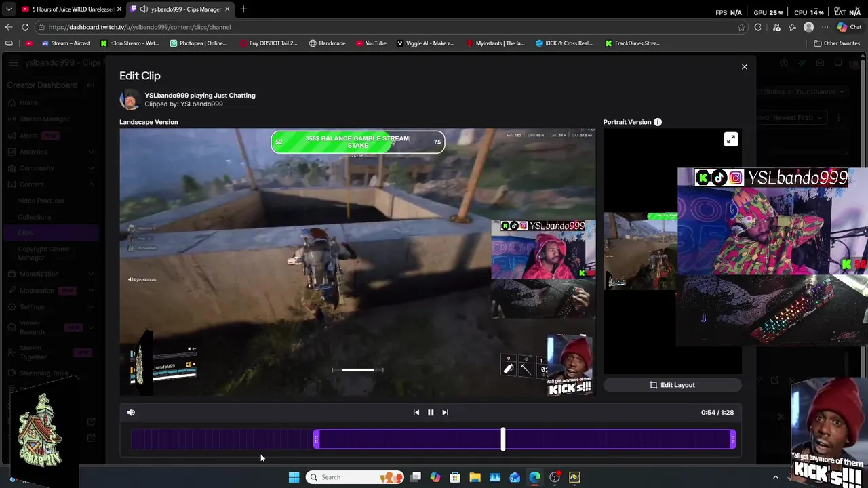
Task: Click the right trim handle on timeline
Action: (x=732, y=440)
